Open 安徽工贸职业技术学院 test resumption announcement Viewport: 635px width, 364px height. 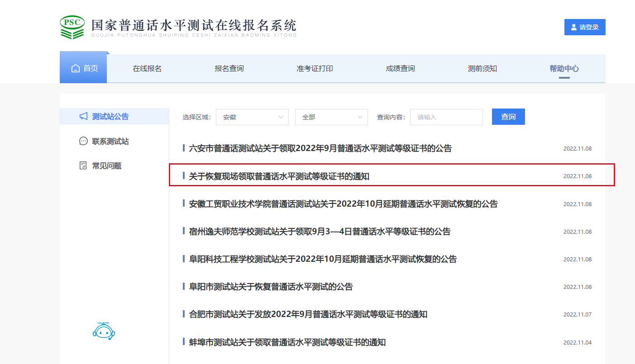[343, 204]
